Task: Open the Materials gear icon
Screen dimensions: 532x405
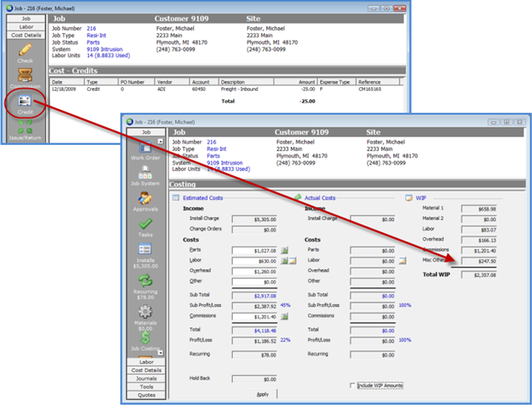Action: [145, 312]
